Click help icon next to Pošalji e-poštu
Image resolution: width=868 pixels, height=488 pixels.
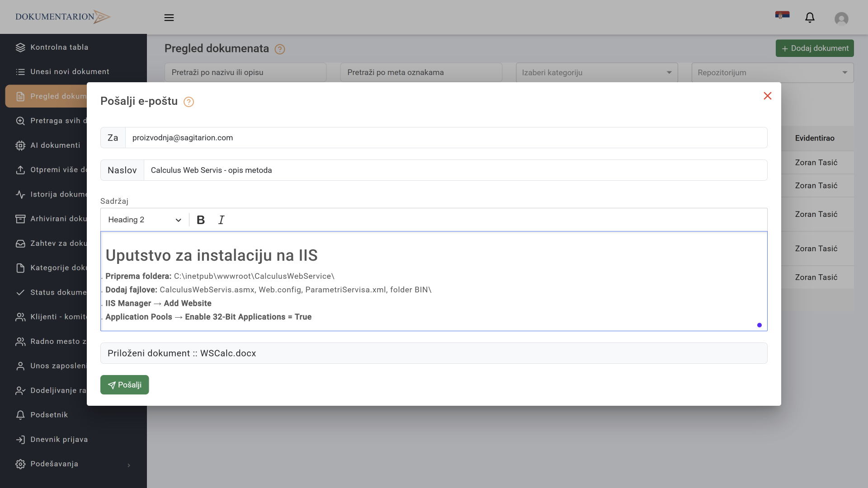pos(189,102)
